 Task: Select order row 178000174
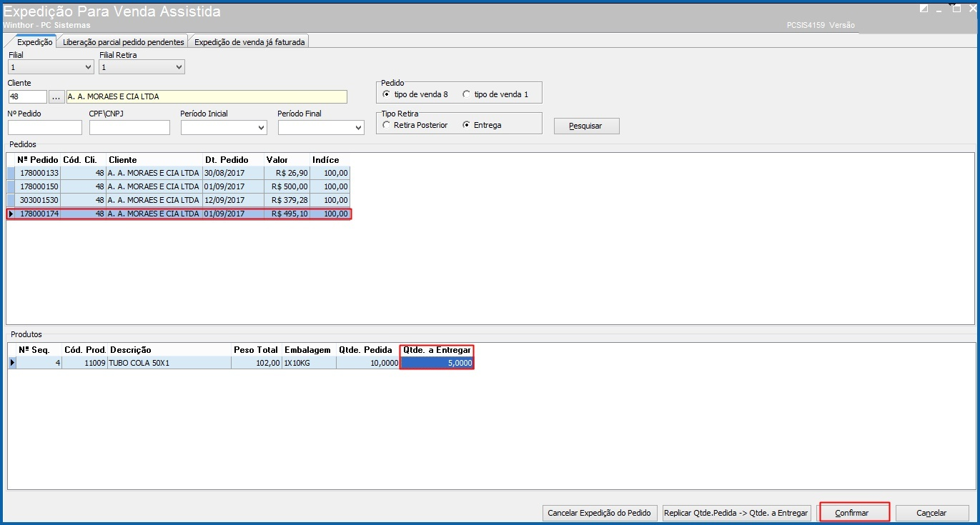click(179, 214)
